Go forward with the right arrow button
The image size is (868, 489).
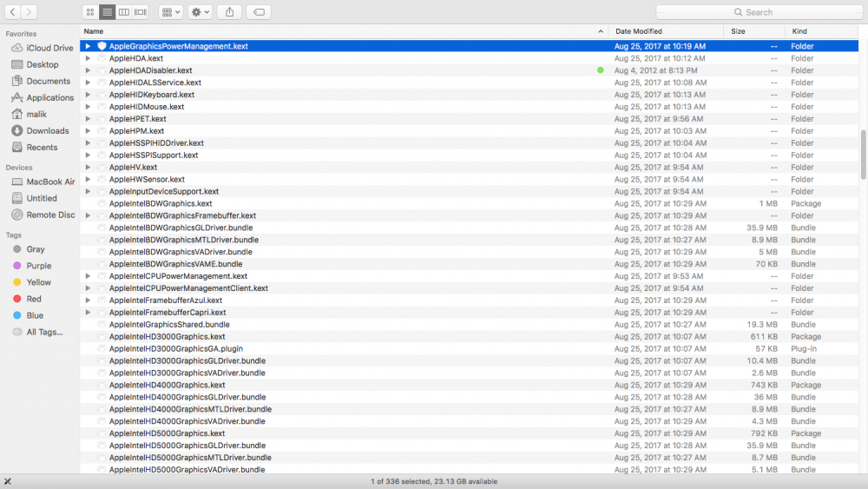pyautogui.click(x=29, y=11)
